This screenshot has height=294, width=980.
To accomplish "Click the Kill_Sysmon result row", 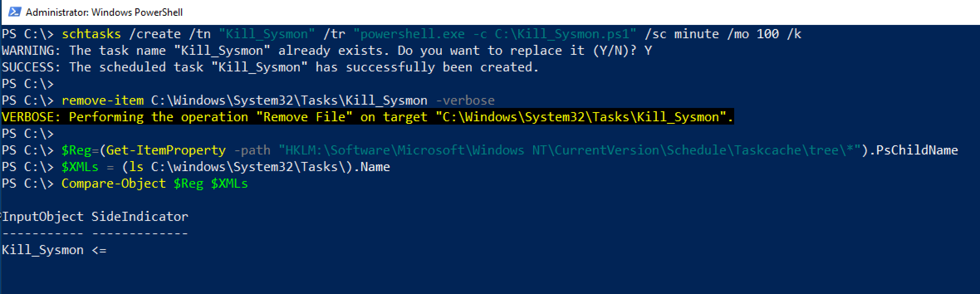I will coord(43,250).
